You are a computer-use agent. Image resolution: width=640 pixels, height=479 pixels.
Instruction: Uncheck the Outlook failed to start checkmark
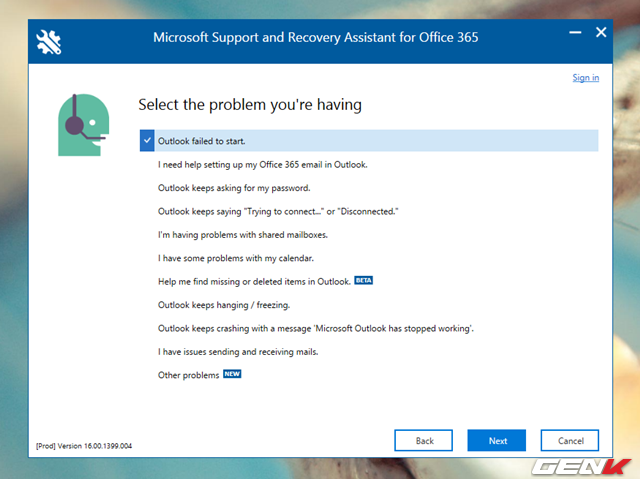[x=147, y=141]
